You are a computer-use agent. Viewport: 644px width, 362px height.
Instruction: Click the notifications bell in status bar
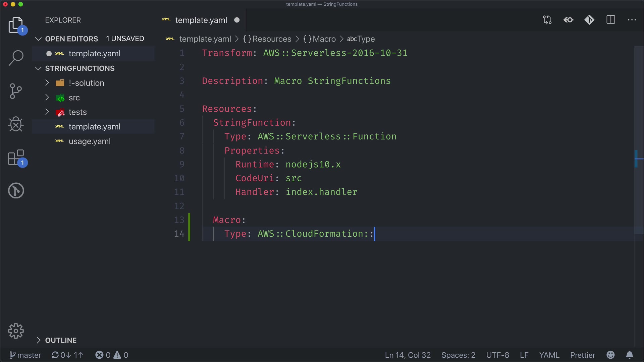pyautogui.click(x=630, y=355)
